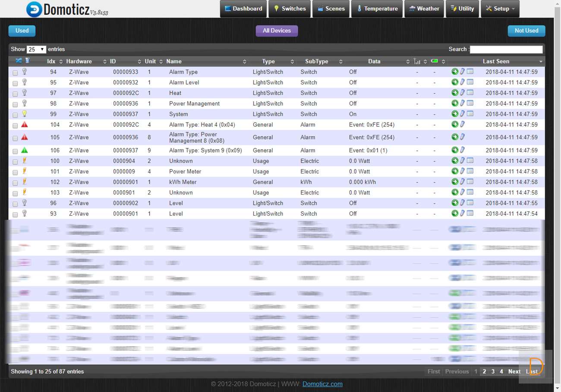The image size is (561, 392).
Task: Go to page 2 of device list
Action: tap(484, 371)
